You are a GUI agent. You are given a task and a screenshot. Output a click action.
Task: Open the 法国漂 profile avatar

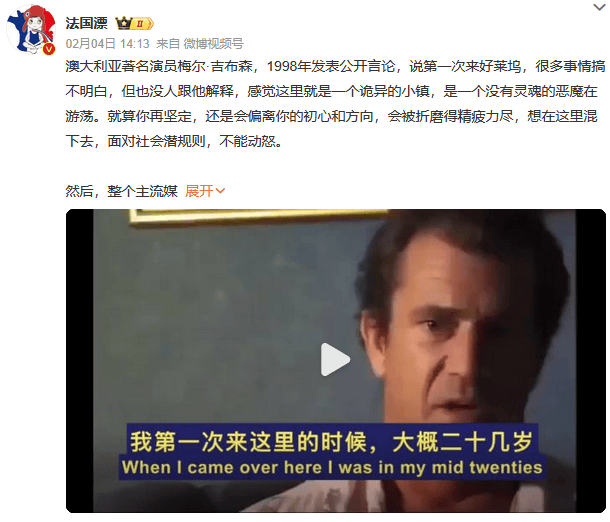[31, 30]
